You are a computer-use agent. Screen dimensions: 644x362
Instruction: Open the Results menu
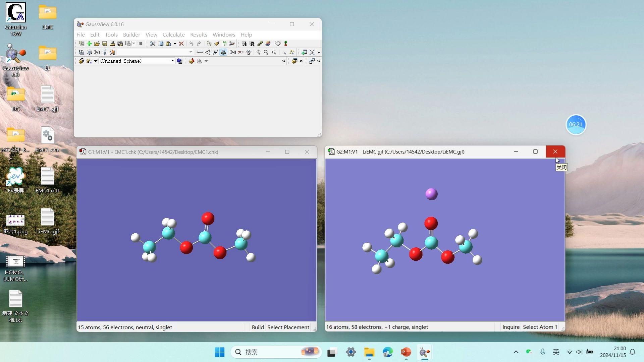coord(199,35)
